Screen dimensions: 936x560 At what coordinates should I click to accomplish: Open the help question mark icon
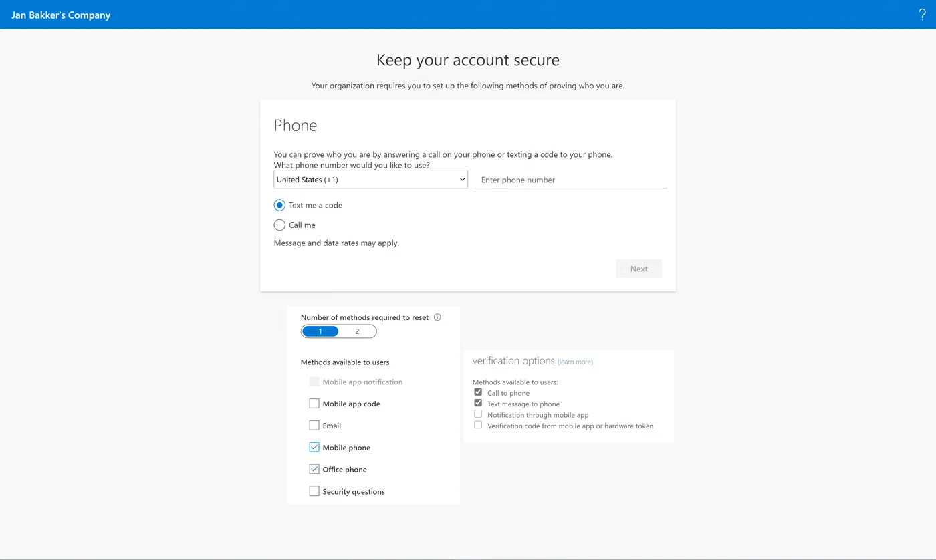point(923,15)
